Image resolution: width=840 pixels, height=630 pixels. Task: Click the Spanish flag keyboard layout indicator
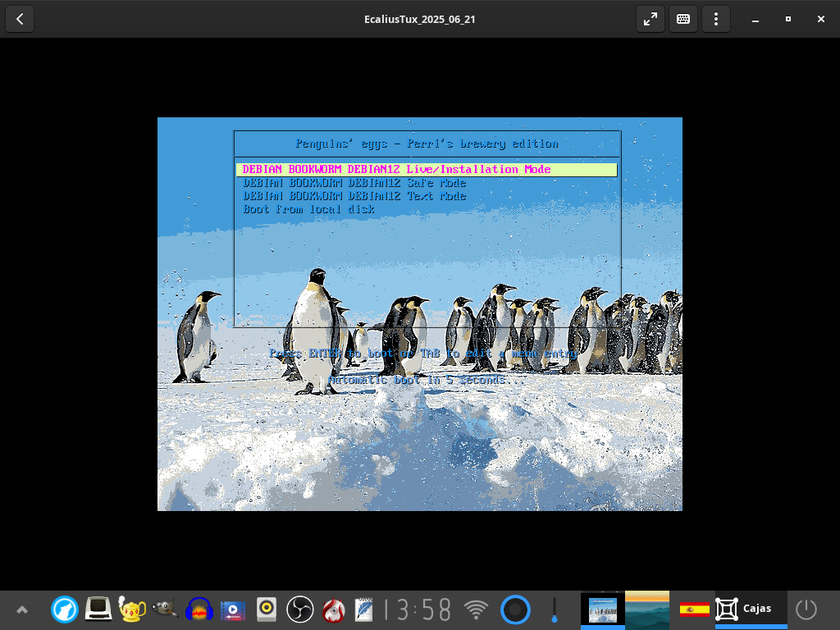(x=694, y=609)
